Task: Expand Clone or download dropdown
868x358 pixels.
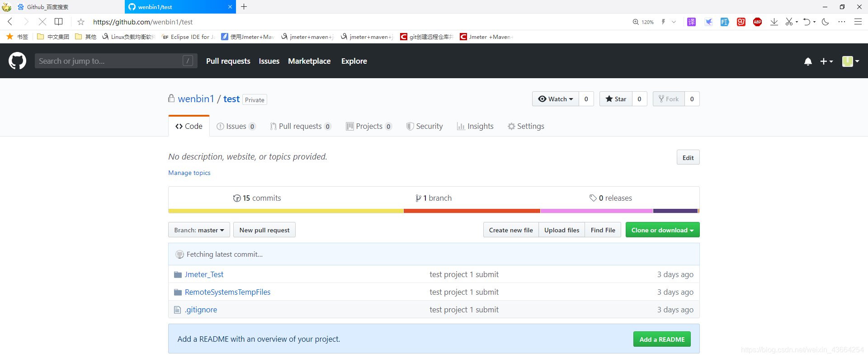Action: tap(662, 230)
